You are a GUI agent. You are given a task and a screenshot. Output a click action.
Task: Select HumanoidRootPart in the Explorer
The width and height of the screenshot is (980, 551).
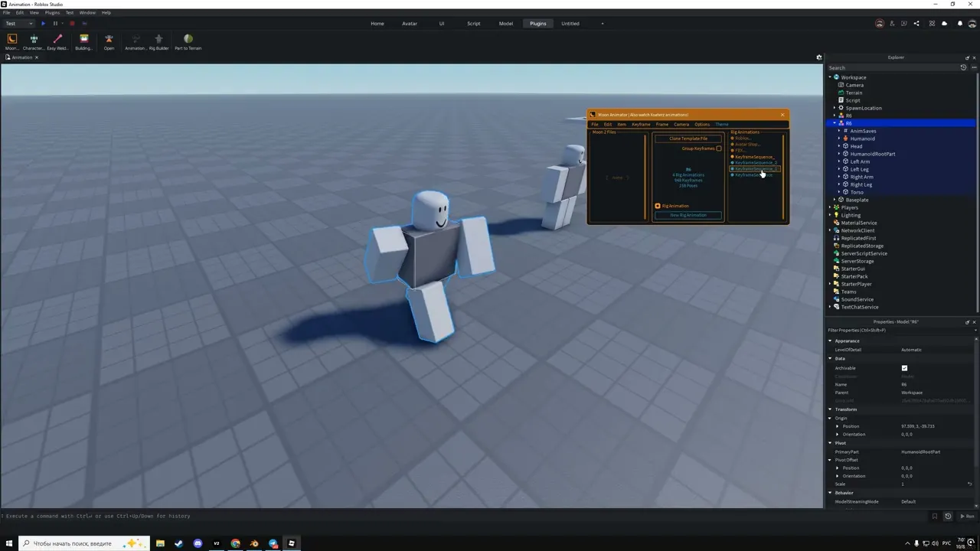873,154
